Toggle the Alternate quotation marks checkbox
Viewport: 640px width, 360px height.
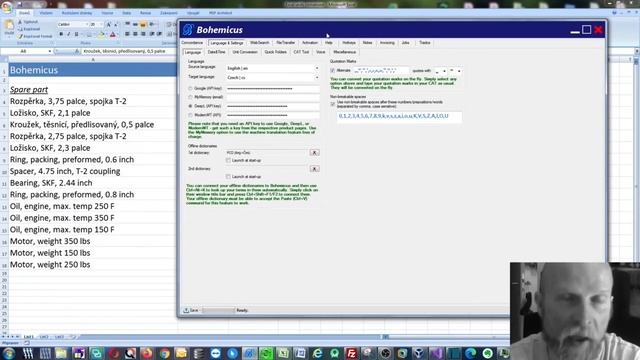pos(333,71)
